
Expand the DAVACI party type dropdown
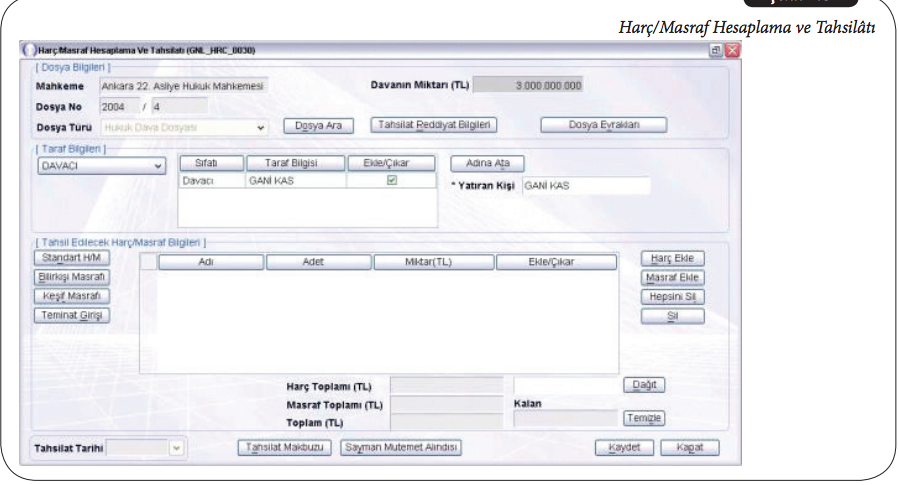coord(159,166)
